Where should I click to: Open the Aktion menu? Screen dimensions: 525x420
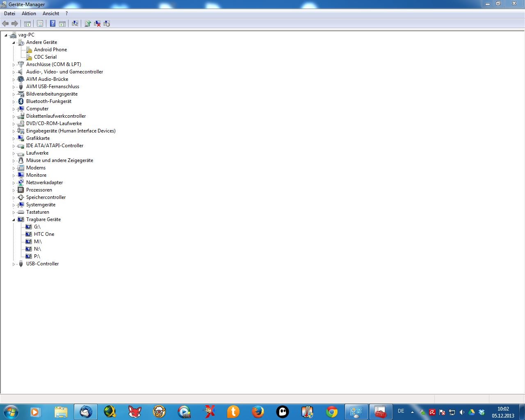coord(29,14)
